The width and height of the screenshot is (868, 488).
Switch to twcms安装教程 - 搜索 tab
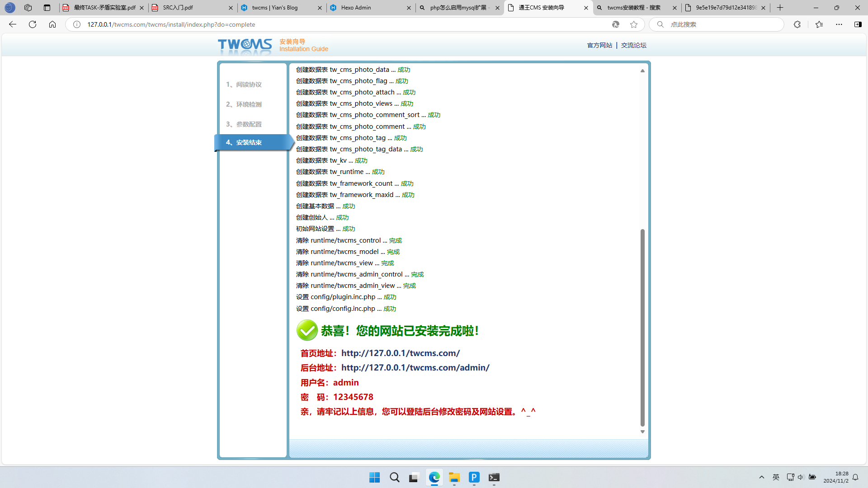637,8
